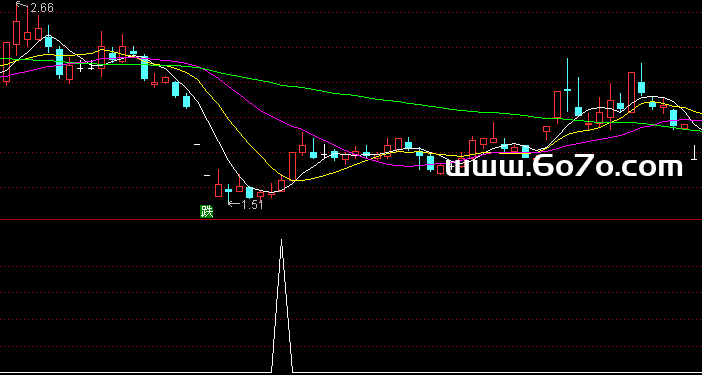Click the peak of the white indicator spike

click(282, 240)
